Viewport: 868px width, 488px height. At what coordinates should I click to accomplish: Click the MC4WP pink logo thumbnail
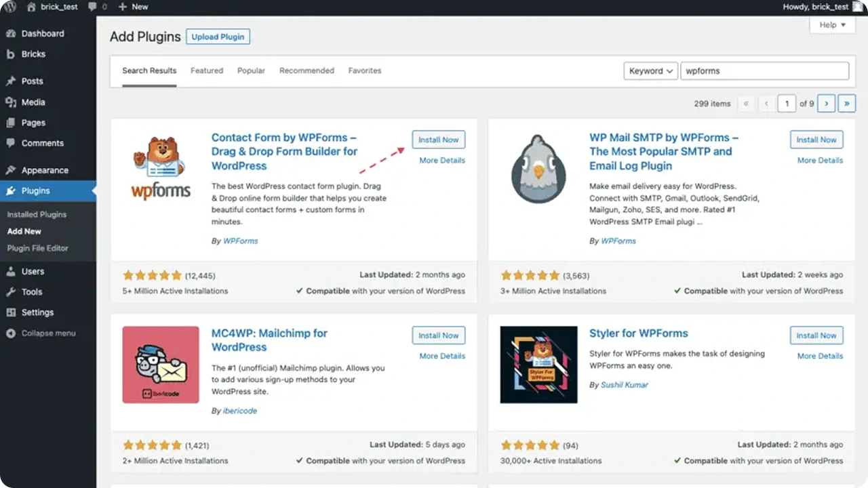[161, 365]
